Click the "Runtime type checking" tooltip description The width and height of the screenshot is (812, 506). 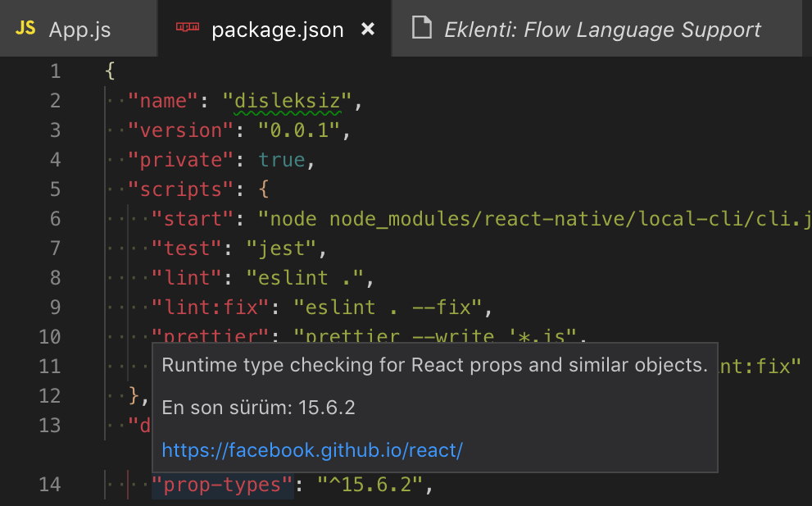(x=434, y=365)
